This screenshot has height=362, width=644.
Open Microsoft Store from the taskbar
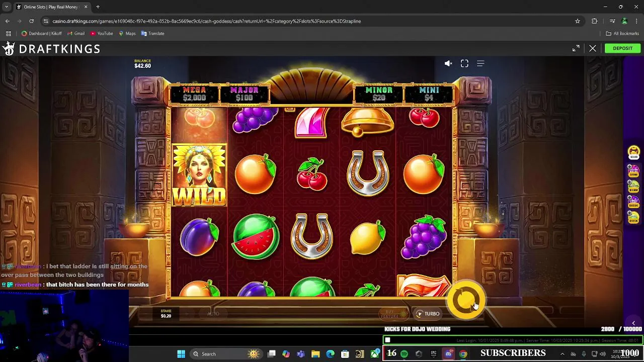345,354
